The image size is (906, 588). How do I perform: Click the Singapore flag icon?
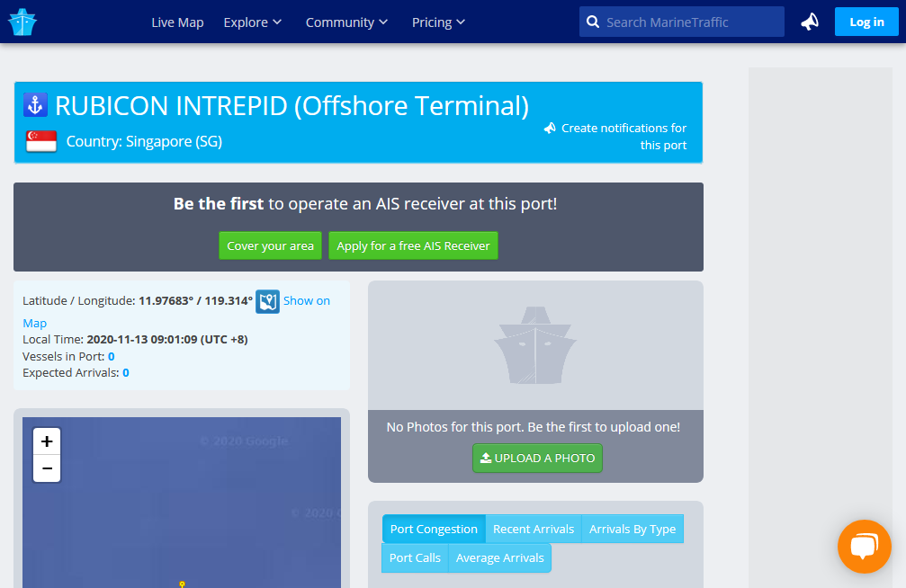click(x=41, y=141)
